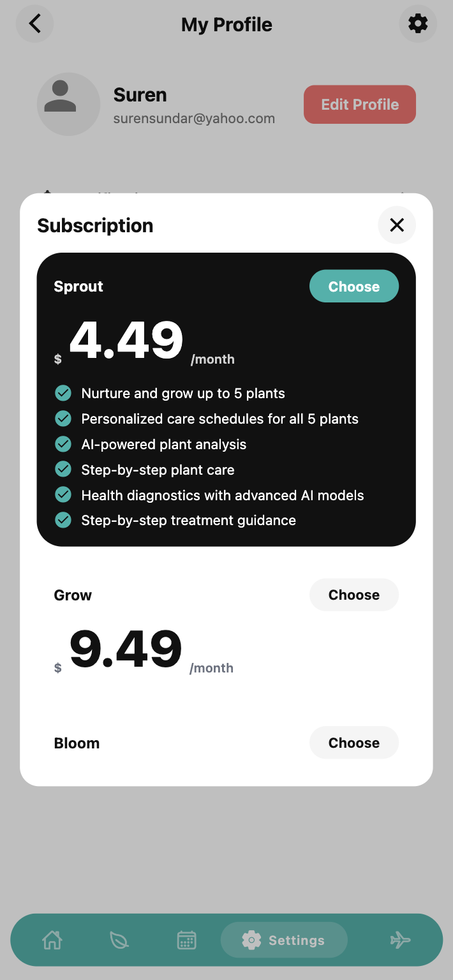Choose the Bloom plan
Screen dimensions: 453x980
pyautogui.click(x=353, y=743)
